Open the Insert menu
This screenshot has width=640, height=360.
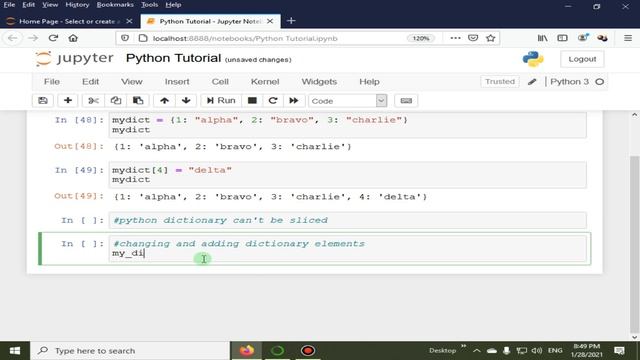177,82
